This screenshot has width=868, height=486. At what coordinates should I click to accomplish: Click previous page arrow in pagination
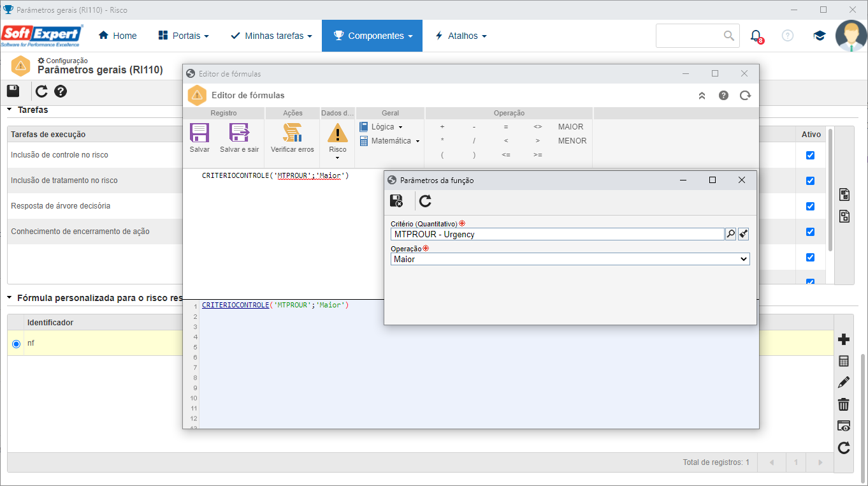point(772,462)
